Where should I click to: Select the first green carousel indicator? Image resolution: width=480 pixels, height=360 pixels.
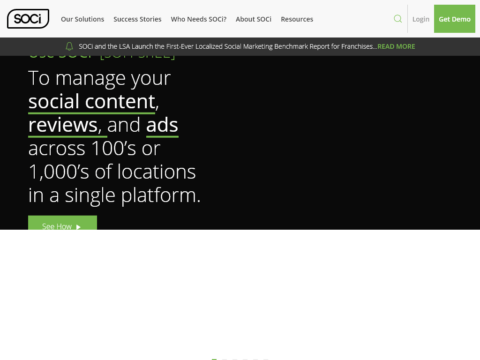[x=214, y=359]
